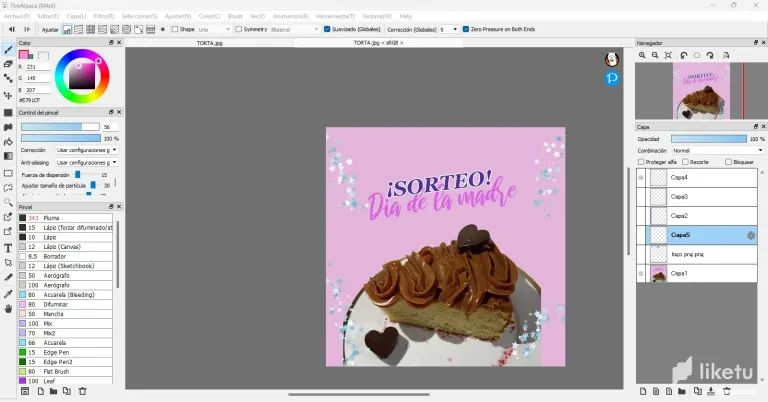The width and height of the screenshot is (768, 402).
Task: Select the rectangular Selection tool
Action: 8,173
